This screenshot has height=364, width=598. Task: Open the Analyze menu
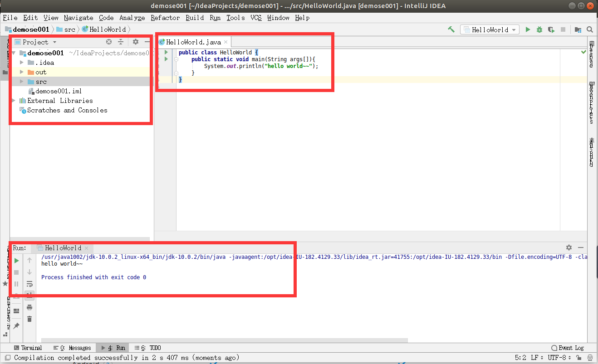pyautogui.click(x=132, y=18)
